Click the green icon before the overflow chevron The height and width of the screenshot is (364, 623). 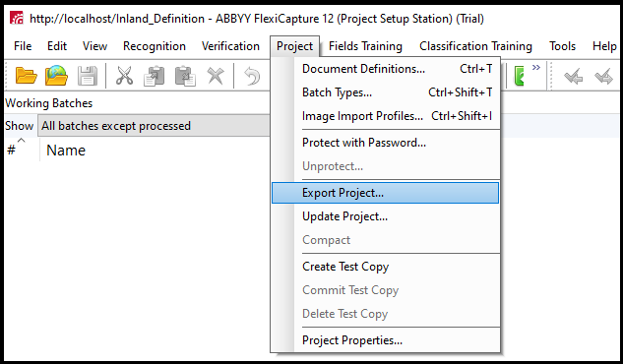pyautogui.click(x=519, y=76)
